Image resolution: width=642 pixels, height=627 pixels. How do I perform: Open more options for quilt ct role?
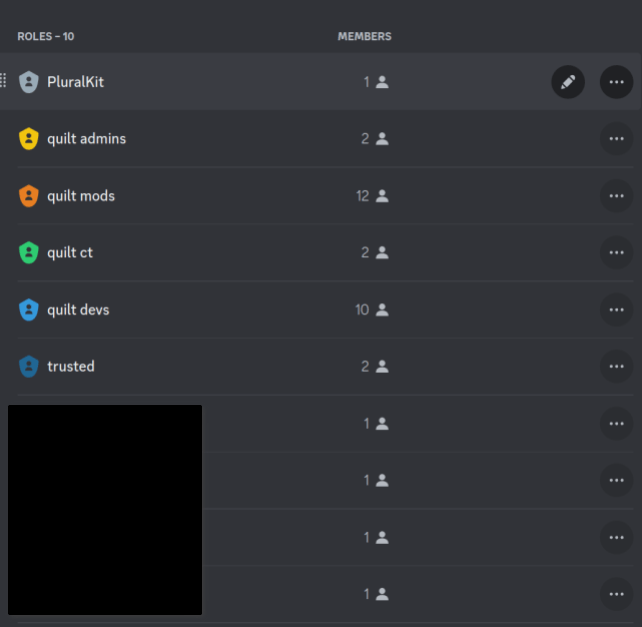616,253
